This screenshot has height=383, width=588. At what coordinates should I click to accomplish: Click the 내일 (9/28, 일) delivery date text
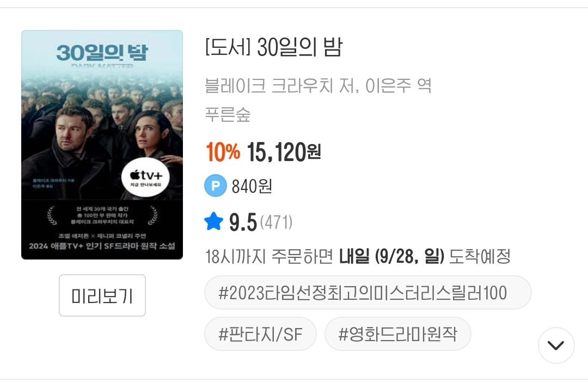click(x=391, y=256)
